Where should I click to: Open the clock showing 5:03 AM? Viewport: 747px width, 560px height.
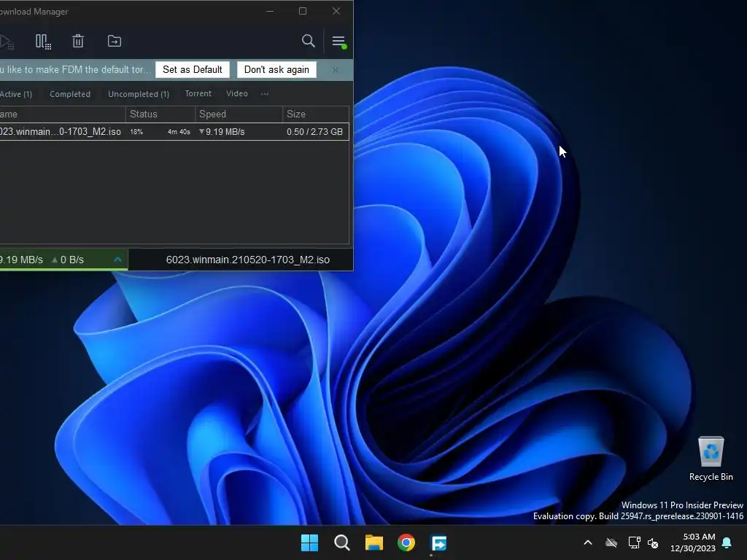pyautogui.click(x=693, y=542)
